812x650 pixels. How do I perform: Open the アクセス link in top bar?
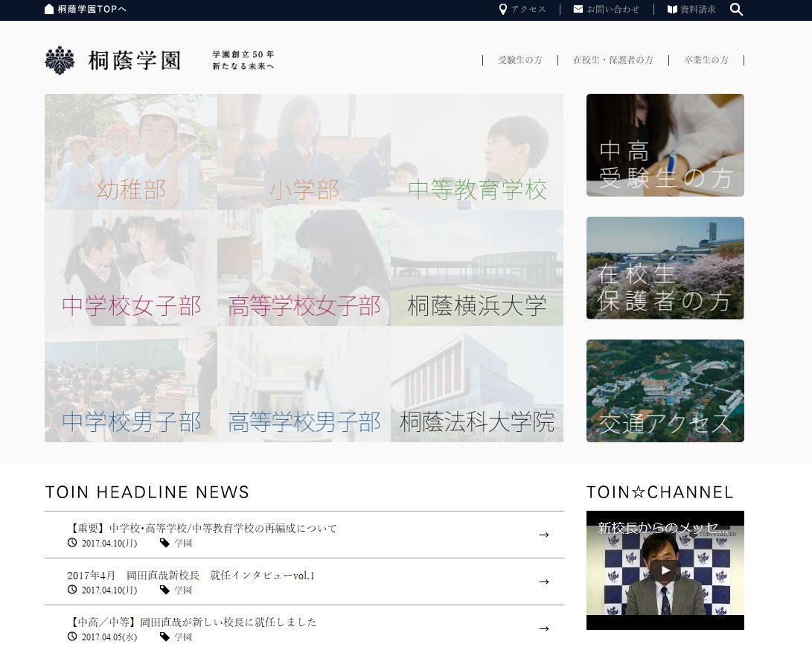click(x=528, y=10)
